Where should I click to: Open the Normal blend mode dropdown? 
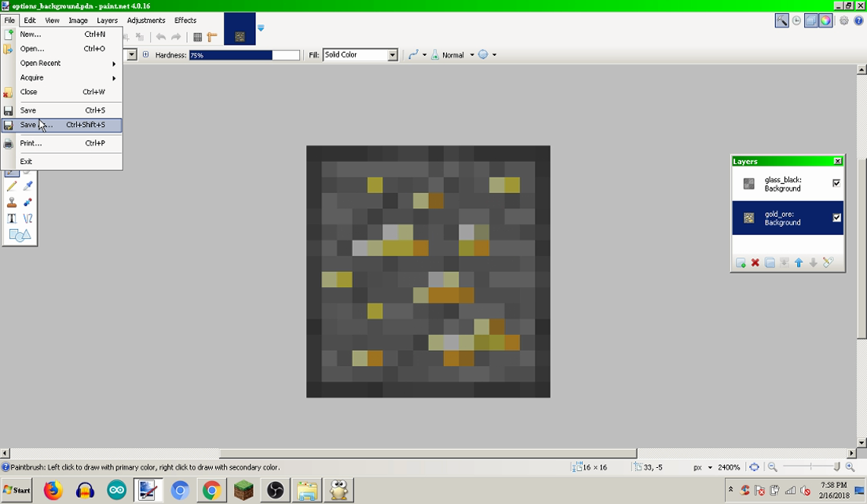pyautogui.click(x=472, y=55)
